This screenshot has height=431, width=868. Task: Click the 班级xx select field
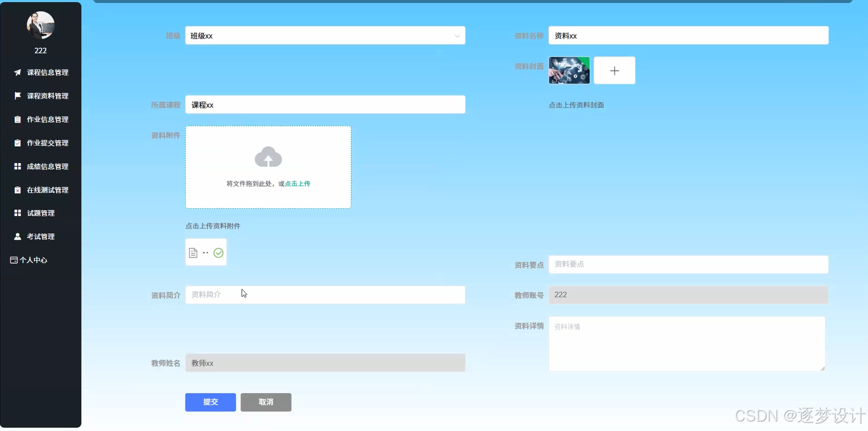tap(325, 36)
